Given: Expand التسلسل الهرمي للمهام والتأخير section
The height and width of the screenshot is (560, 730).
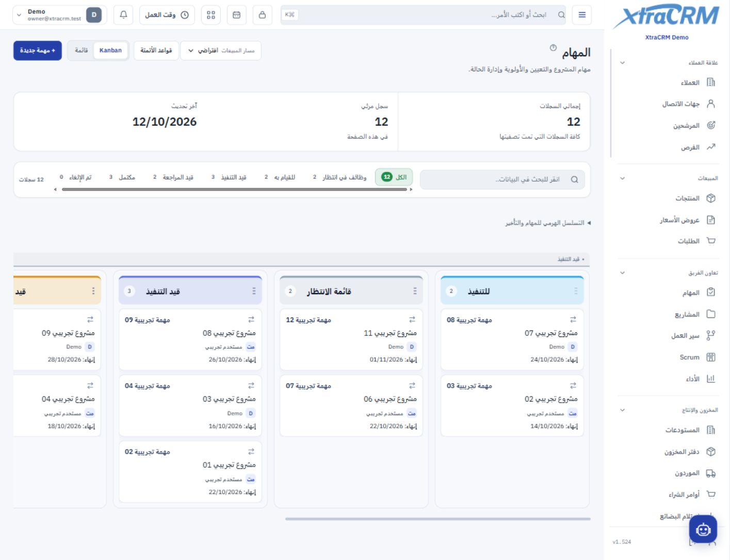Looking at the screenshot, I should [548, 223].
